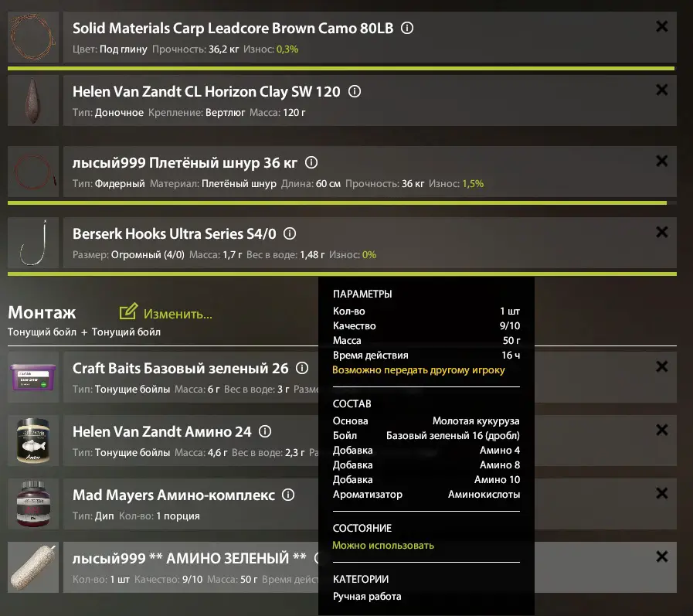
Task: Select the Амино 24 jar thumbnail
Action: [x=33, y=441]
